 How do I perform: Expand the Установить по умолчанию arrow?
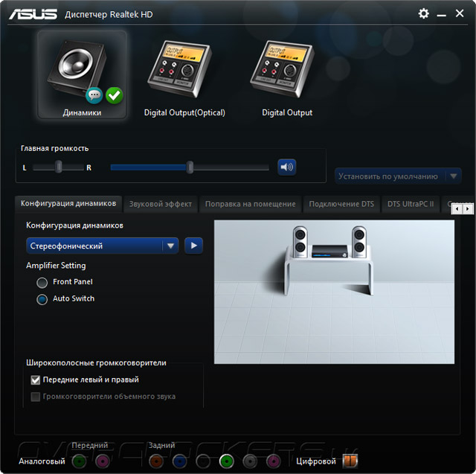(x=454, y=176)
